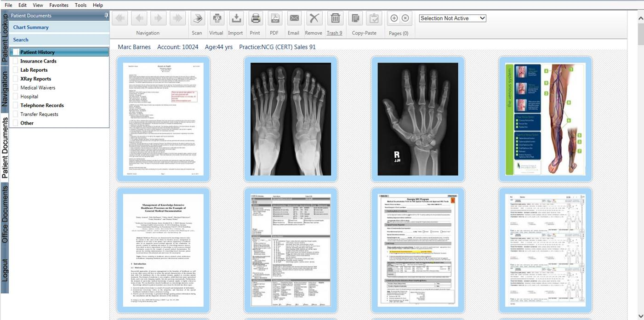Select the text report thumbnail with red box
644x320 pixels.
click(163, 119)
